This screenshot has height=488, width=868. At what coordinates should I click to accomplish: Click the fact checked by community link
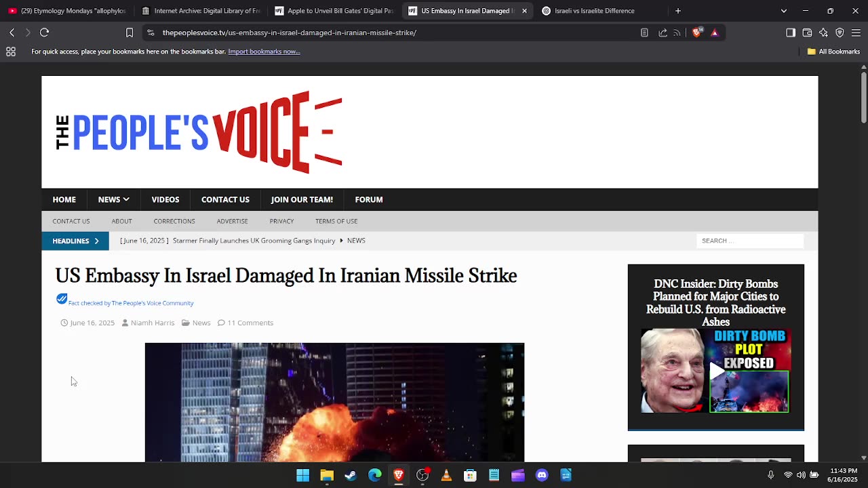tap(131, 303)
